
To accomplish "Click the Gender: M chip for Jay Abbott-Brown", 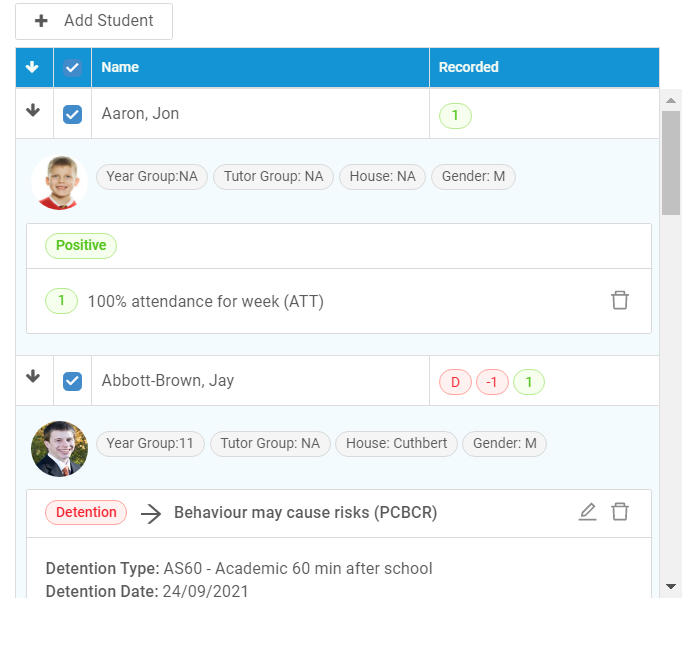I will 504,444.
